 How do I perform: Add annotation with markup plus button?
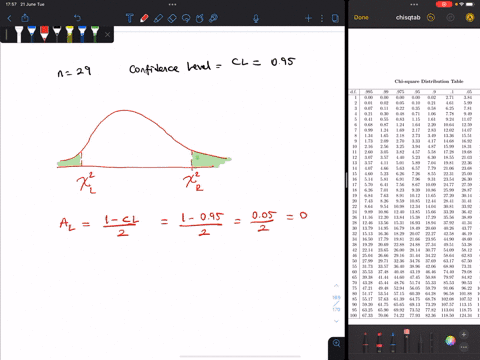click(x=464, y=334)
